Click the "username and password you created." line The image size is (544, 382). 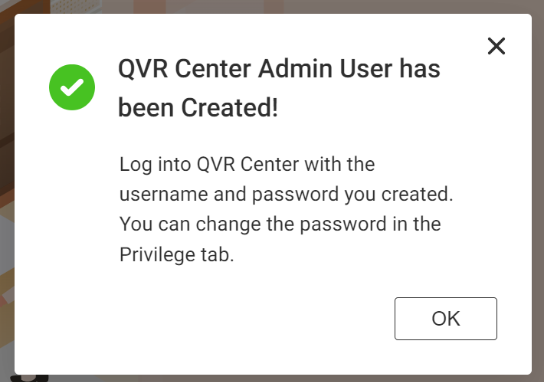pos(286,194)
